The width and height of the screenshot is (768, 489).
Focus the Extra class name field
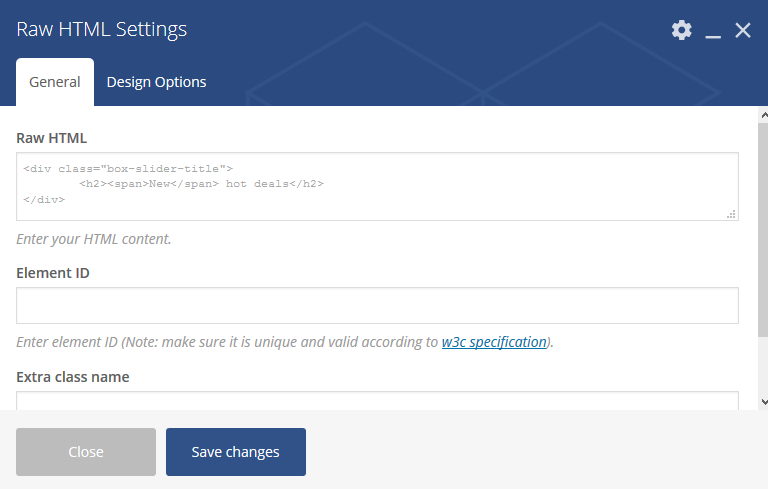point(377,400)
